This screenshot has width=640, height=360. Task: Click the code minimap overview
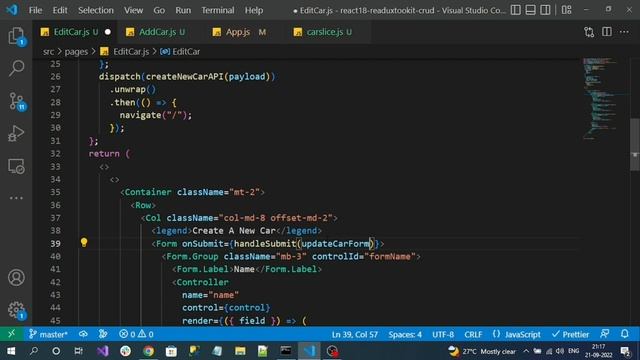(x=603, y=98)
